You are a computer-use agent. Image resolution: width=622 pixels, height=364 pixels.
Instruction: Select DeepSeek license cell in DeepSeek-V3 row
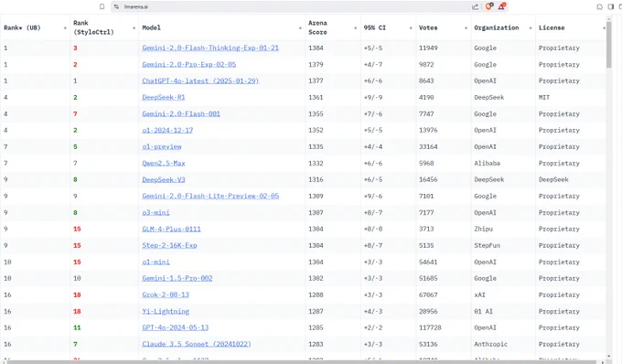[x=553, y=179]
